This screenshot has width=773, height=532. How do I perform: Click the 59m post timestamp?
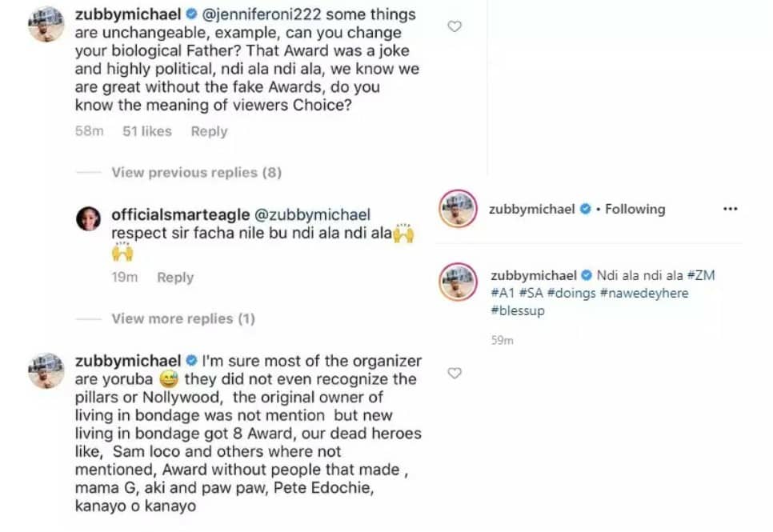502,340
